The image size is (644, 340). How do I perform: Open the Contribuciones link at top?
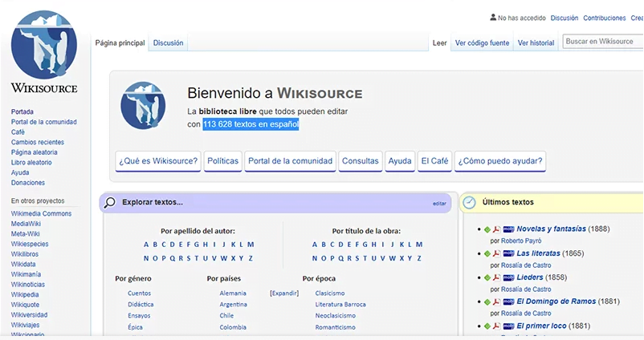coord(604,18)
